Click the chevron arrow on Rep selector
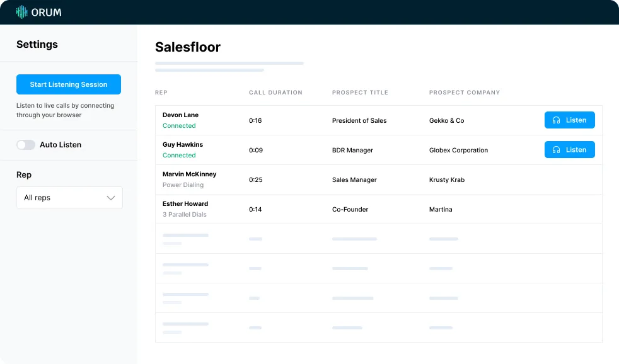Viewport: 619px width, 364px height. tap(111, 198)
